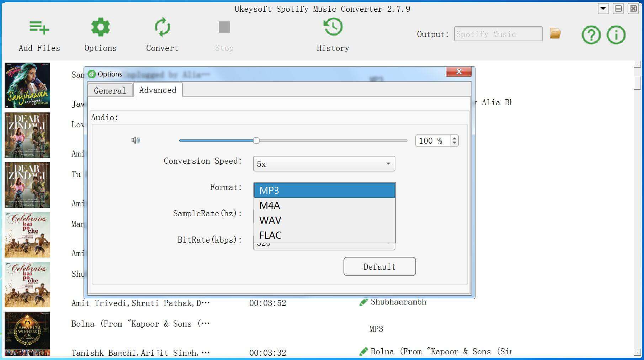Select the Samjhawan Unplugged album thumbnail
Viewport: 644px width, 360px height.
(x=27, y=85)
